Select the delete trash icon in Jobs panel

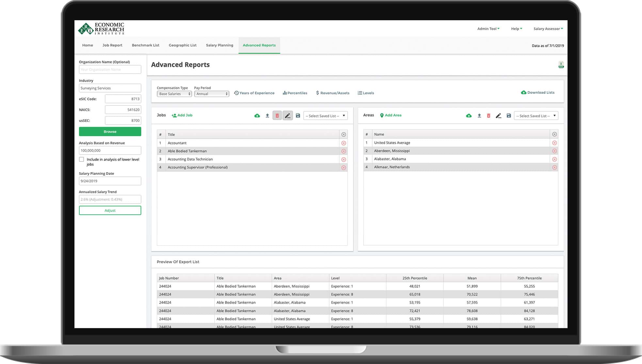coord(277,115)
